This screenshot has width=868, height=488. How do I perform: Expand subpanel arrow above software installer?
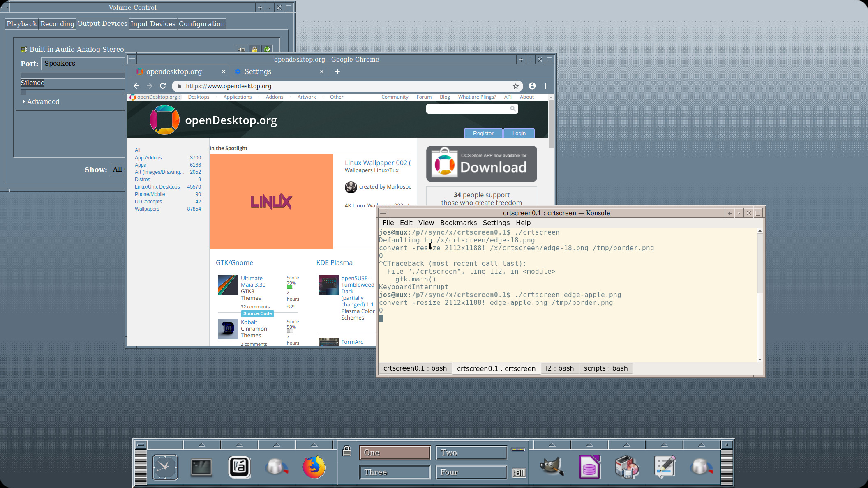point(627,445)
